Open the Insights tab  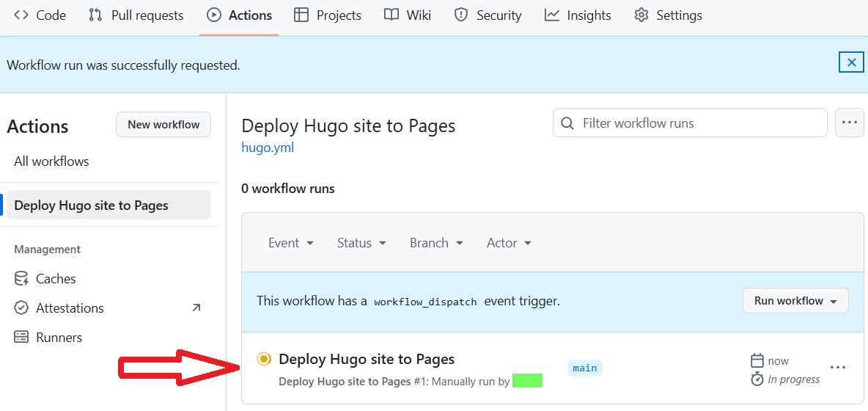[x=578, y=15]
